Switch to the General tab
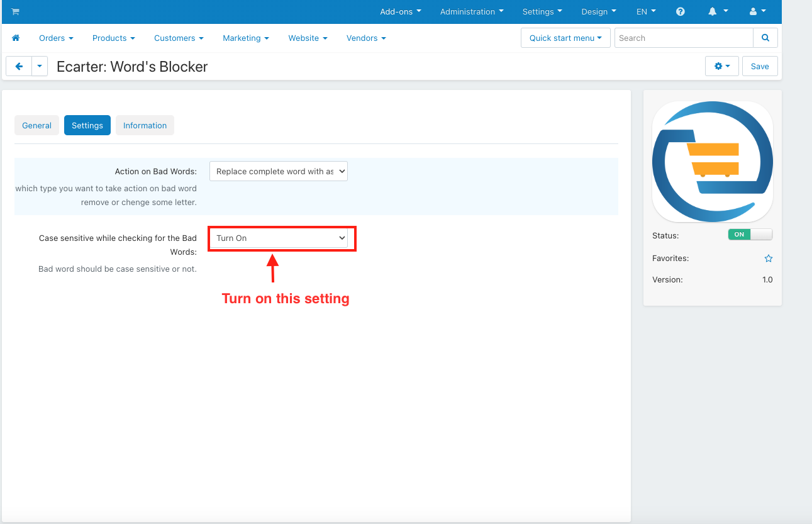This screenshot has width=812, height=524. tap(36, 125)
